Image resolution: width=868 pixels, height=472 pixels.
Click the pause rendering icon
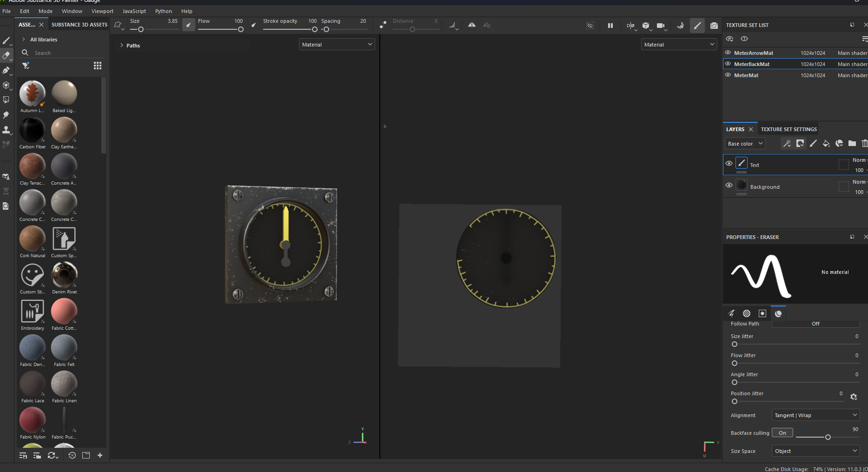[610, 26]
